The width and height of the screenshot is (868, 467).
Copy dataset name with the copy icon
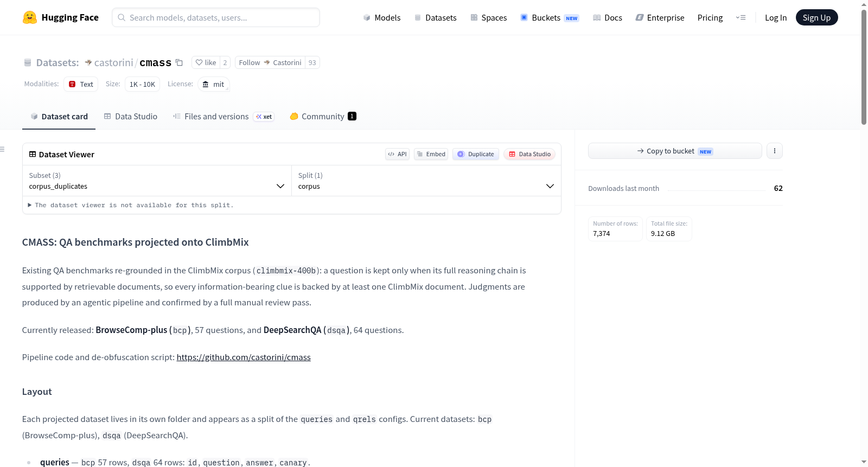(179, 62)
